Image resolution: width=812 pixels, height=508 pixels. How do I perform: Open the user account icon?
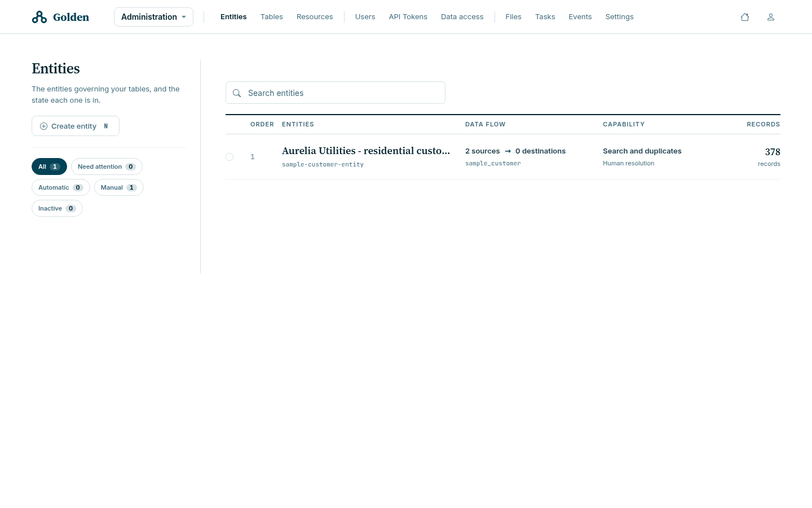pos(771,17)
